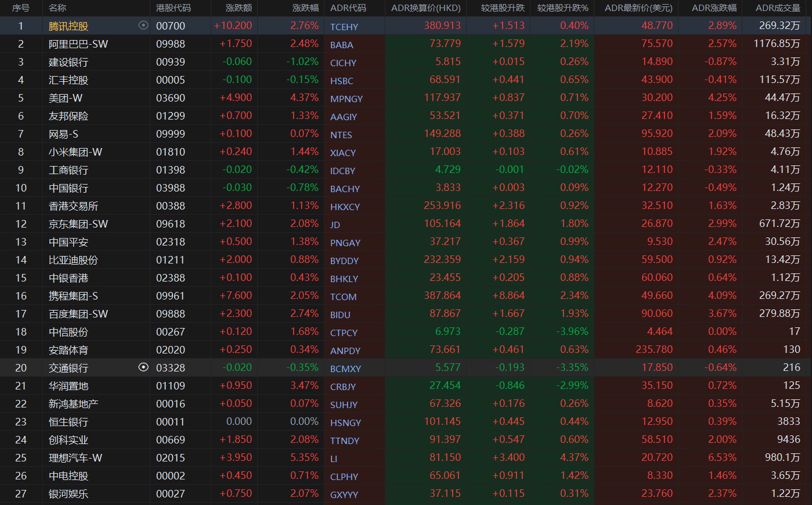Select the 建设银行 stock name

tap(68, 62)
